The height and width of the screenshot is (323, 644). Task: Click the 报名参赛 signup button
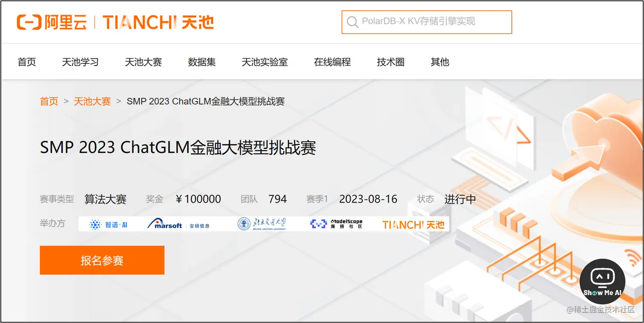point(102,260)
